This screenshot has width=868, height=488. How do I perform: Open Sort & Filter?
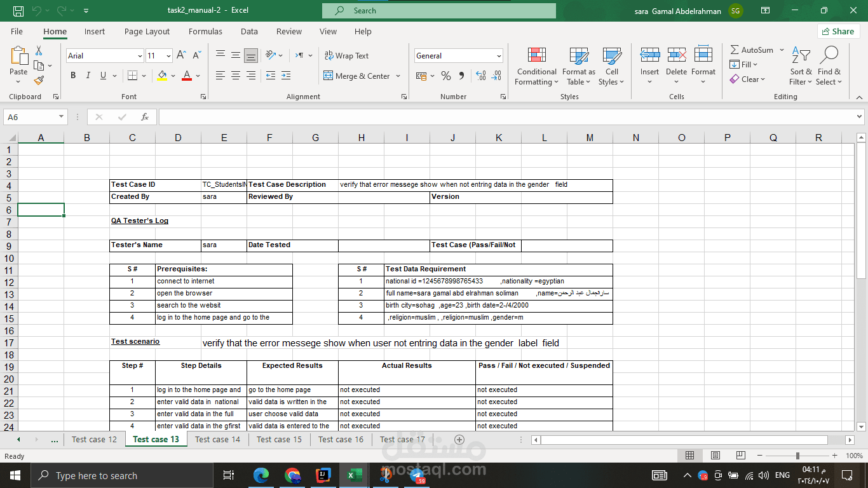pyautogui.click(x=801, y=66)
